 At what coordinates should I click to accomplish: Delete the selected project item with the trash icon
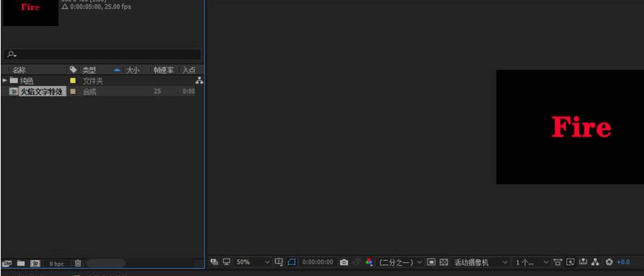(78, 263)
